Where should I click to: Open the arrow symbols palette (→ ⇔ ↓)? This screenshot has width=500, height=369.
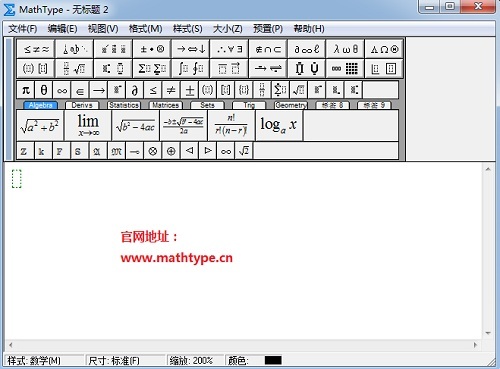coord(191,49)
